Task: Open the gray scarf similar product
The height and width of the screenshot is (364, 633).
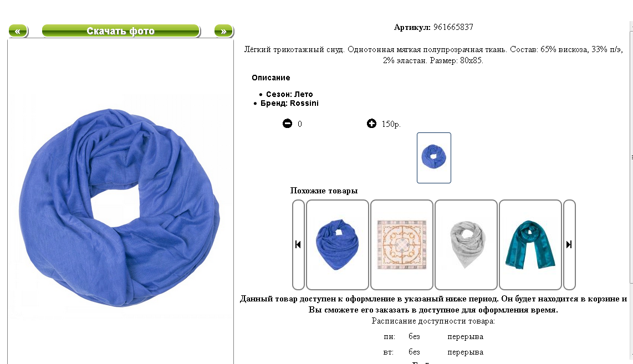Action: (x=466, y=244)
